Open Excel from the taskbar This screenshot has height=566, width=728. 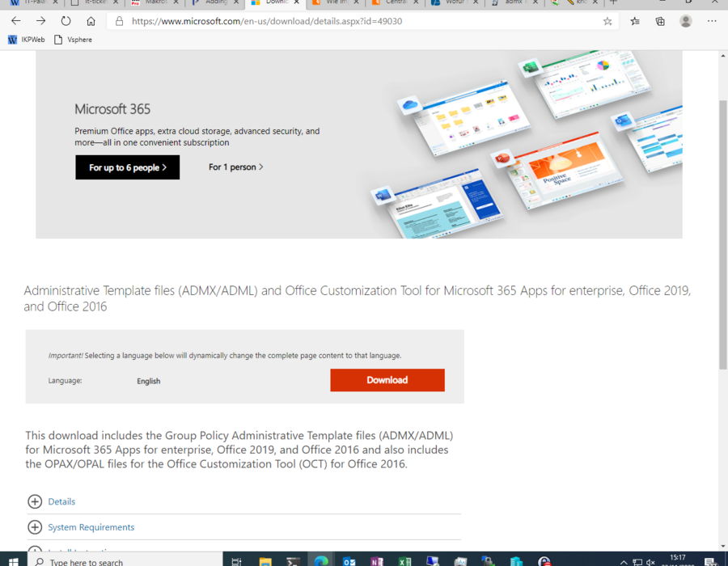pos(404,561)
